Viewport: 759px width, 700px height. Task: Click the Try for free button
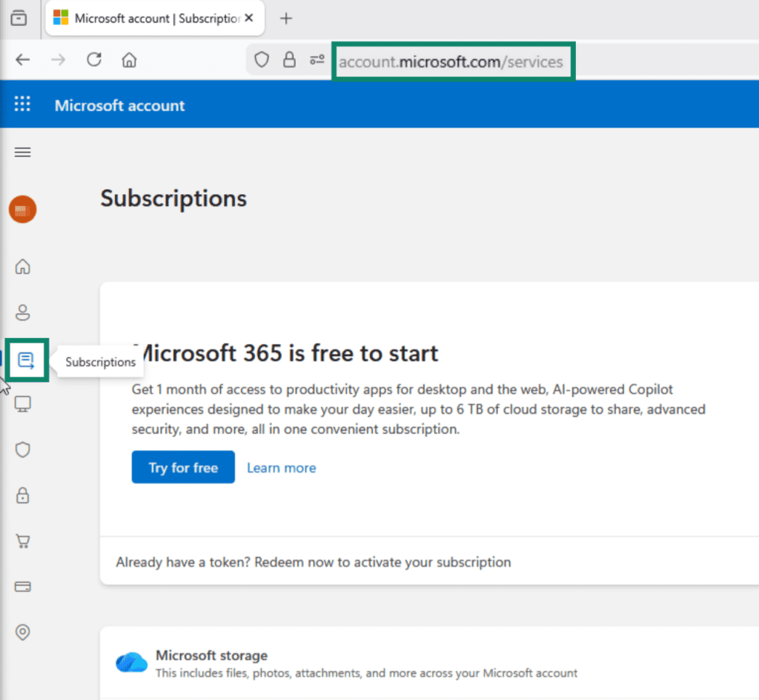point(183,467)
